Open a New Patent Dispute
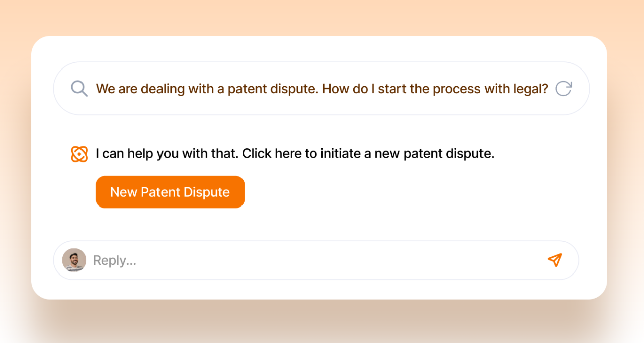 pos(170,192)
